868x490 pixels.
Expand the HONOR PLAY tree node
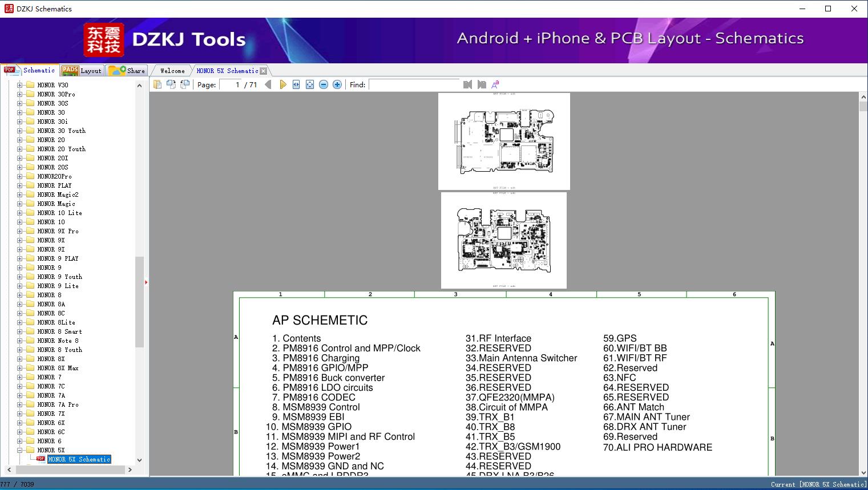(20, 185)
